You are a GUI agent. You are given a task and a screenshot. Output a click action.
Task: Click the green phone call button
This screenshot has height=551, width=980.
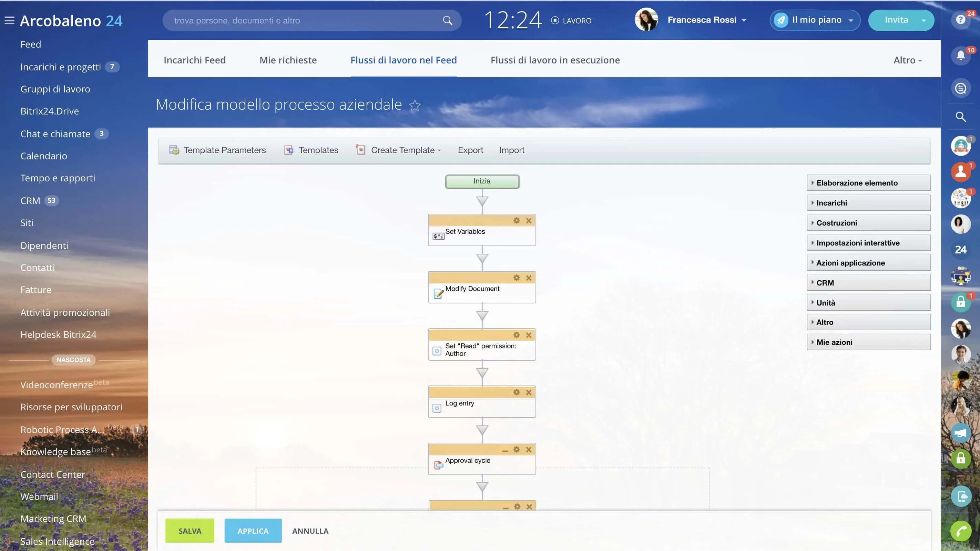point(961,531)
